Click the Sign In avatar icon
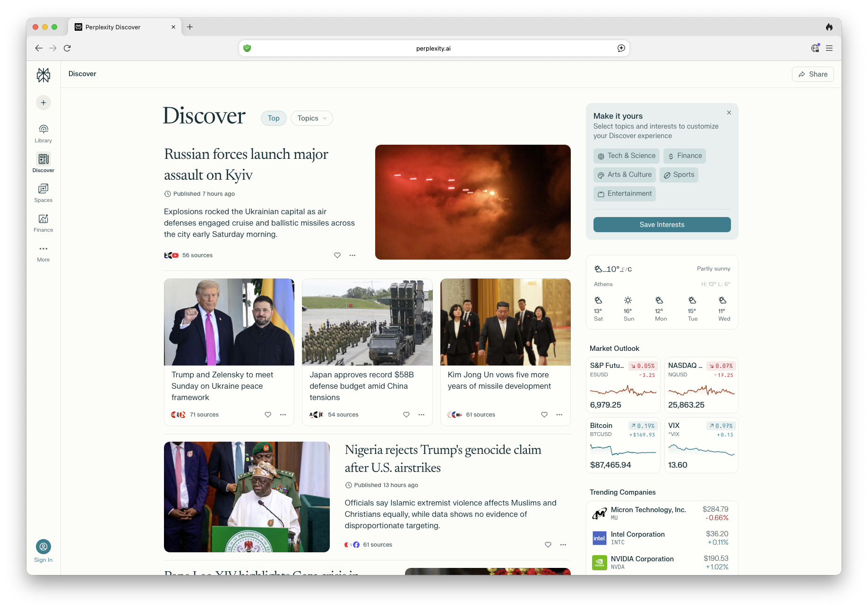Viewport: 868px width, 610px height. coord(43,547)
